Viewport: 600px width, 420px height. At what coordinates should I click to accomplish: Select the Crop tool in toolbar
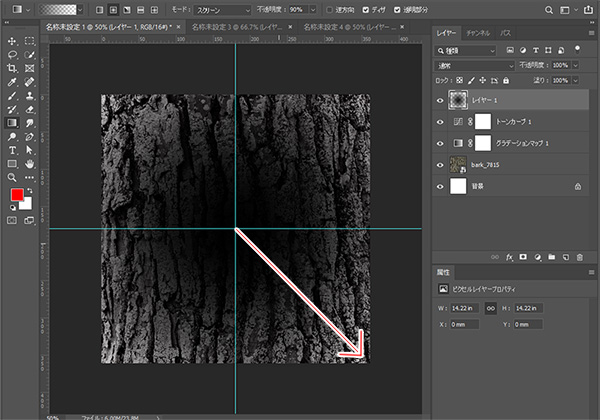pos(11,68)
